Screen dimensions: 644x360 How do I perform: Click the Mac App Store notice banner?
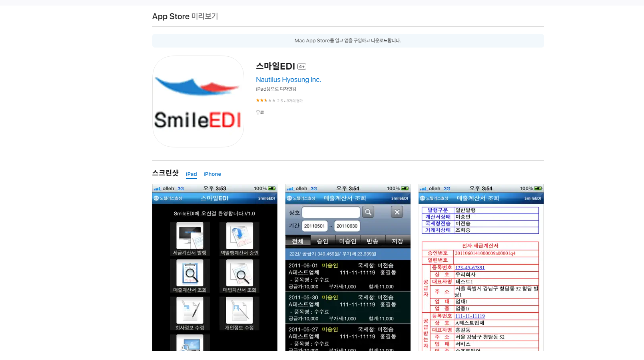click(348, 41)
